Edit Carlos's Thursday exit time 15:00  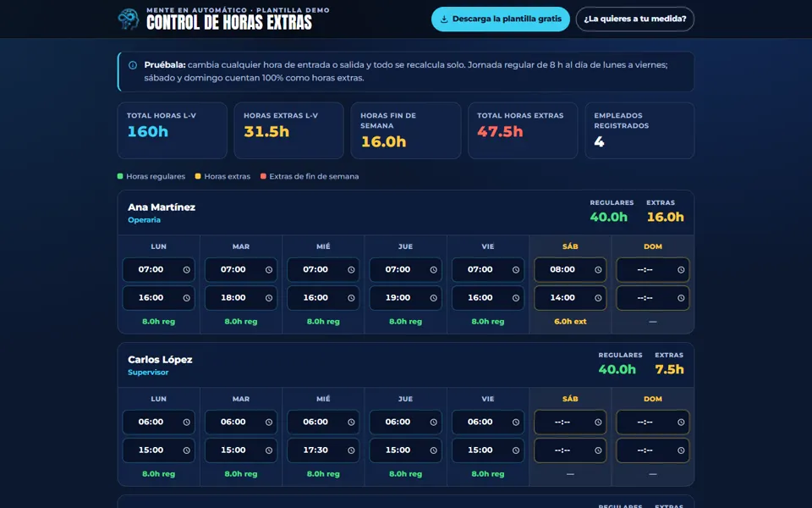pyautogui.click(x=405, y=450)
